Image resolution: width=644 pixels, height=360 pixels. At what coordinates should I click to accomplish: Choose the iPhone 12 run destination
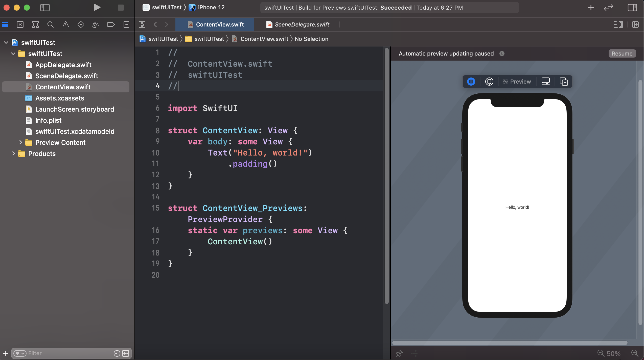click(207, 8)
